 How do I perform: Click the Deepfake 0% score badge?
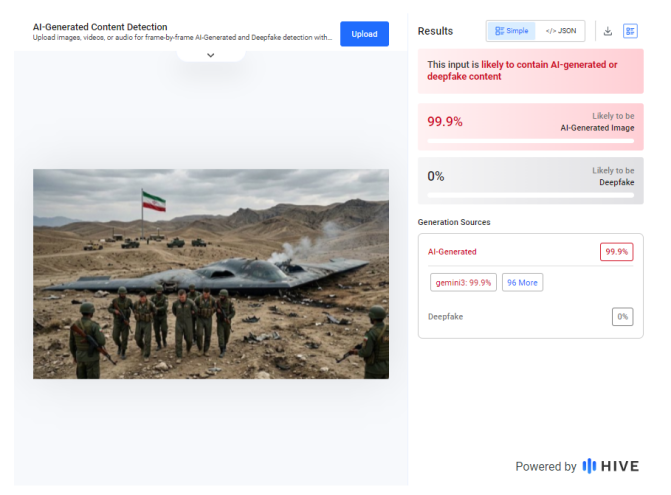click(622, 317)
